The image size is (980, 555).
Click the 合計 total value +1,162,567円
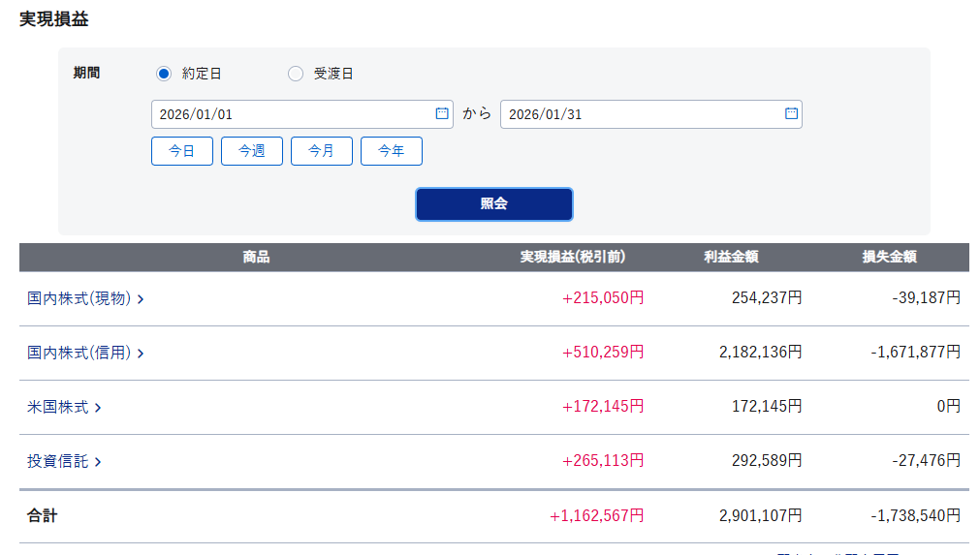(x=596, y=516)
